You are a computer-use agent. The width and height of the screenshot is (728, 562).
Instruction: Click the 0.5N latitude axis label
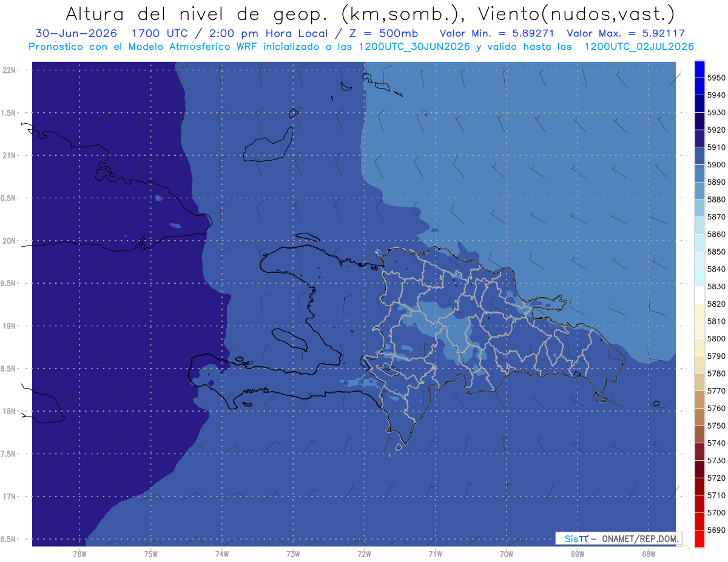point(8,198)
